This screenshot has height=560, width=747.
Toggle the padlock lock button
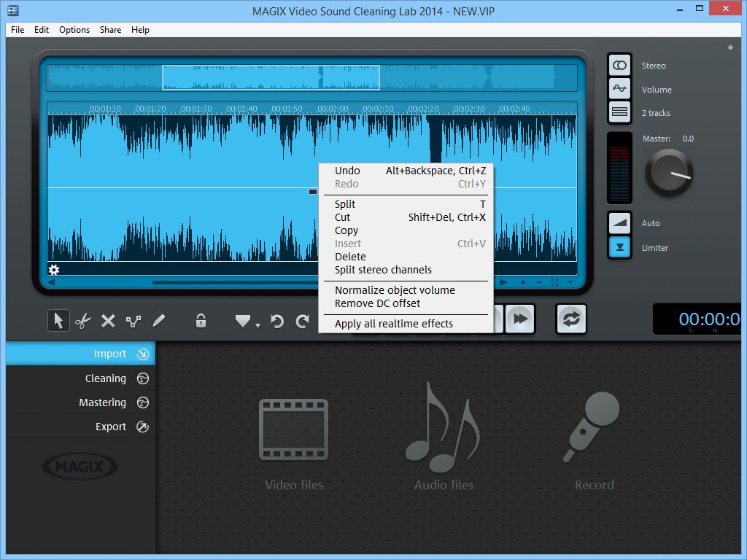tap(200, 320)
